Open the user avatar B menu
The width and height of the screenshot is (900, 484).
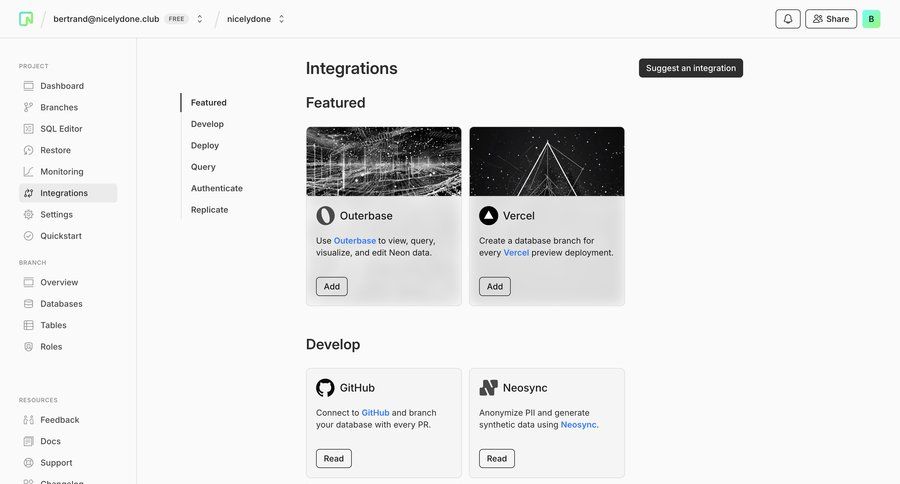point(871,19)
